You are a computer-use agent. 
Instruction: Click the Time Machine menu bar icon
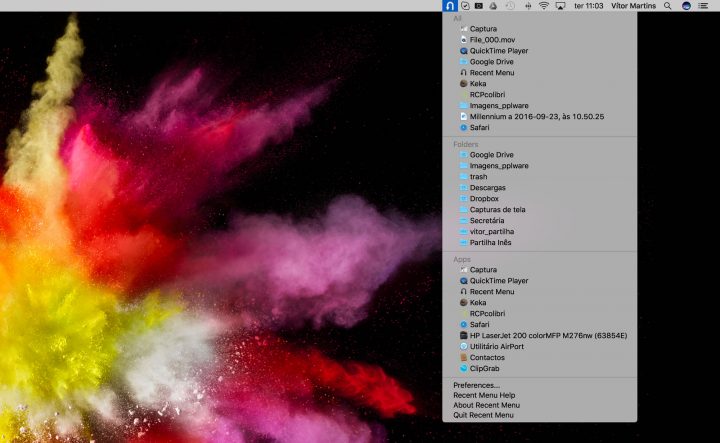pos(510,6)
